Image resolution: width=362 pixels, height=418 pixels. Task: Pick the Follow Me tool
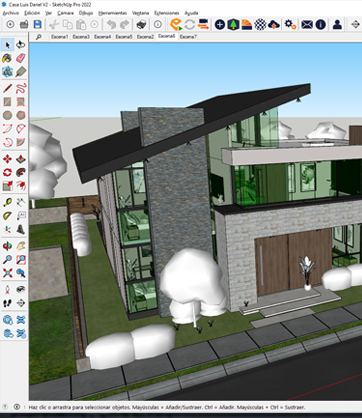[21, 172]
